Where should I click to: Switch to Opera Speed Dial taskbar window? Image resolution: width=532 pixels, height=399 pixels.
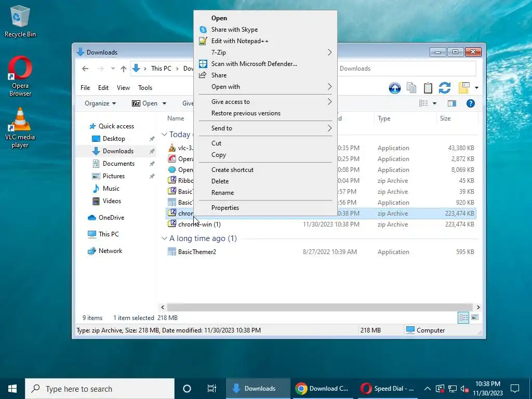[x=387, y=389]
